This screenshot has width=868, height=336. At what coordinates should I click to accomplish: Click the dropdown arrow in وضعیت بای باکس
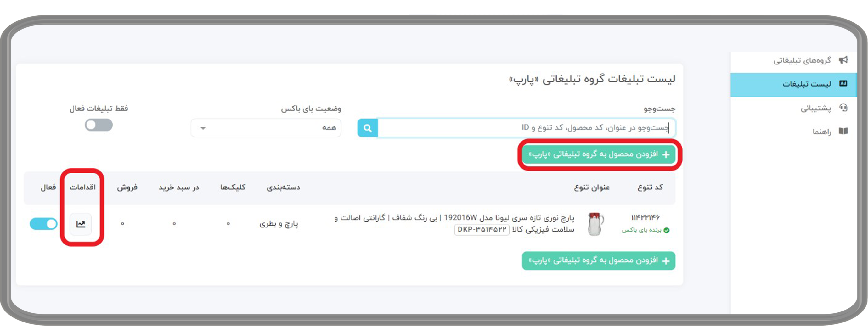203,128
